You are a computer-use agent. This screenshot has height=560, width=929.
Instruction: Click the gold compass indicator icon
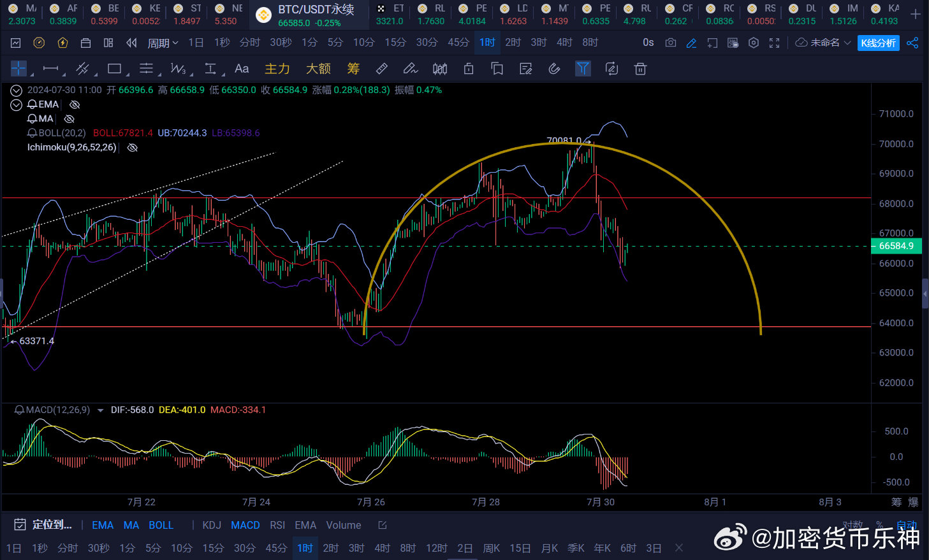[x=39, y=43]
